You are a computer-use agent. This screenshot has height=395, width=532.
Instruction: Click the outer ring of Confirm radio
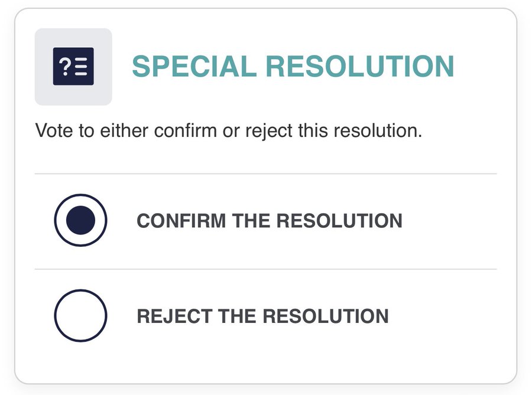(x=81, y=195)
